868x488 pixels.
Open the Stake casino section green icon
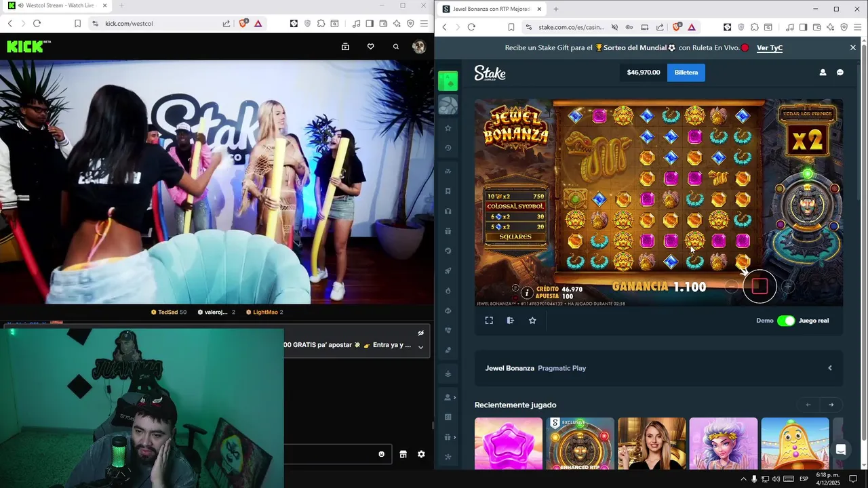pyautogui.click(x=448, y=81)
